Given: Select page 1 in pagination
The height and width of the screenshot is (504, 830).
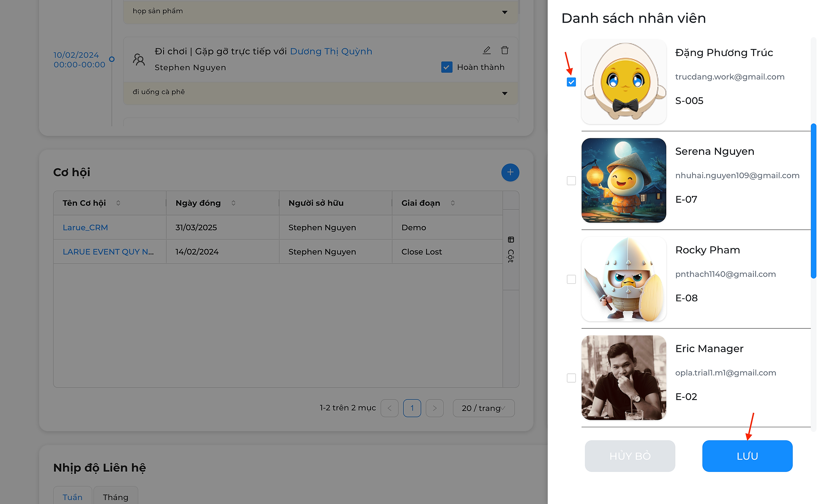Looking at the screenshot, I should [412, 408].
